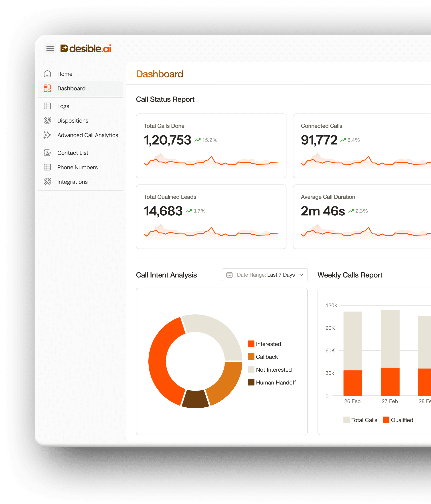Image resolution: width=431 pixels, height=504 pixels.
Task: Open the hamburger navigation menu
Action: coord(50,49)
